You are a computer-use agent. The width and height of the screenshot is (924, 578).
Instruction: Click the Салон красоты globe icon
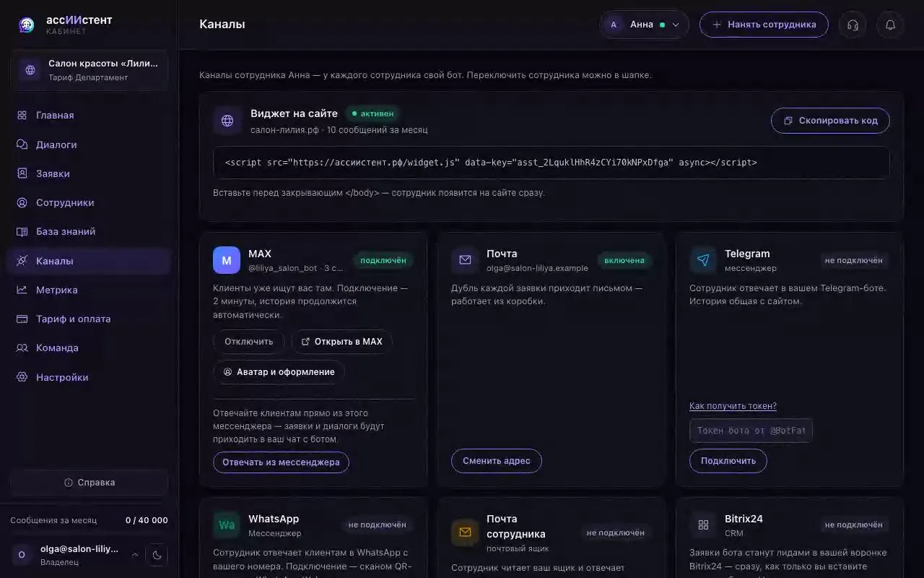pos(30,70)
